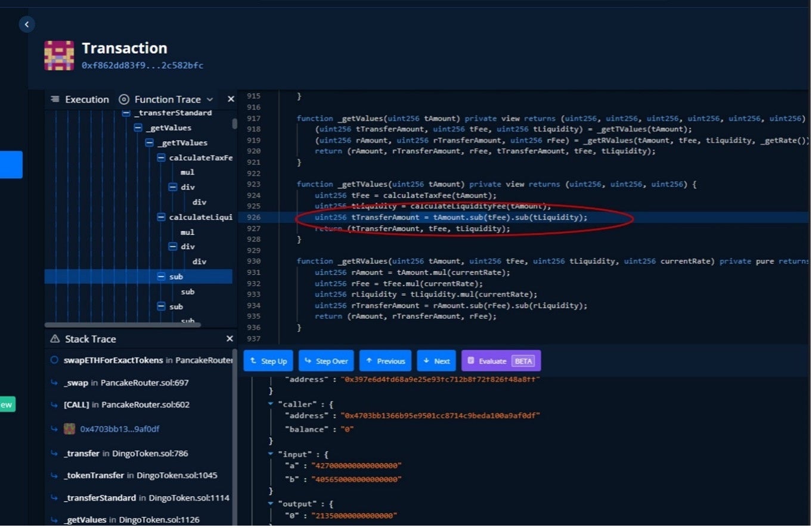The width and height of the screenshot is (812, 528).
Task: Collapse the calculateTaxFe tree node
Action: [161, 158]
